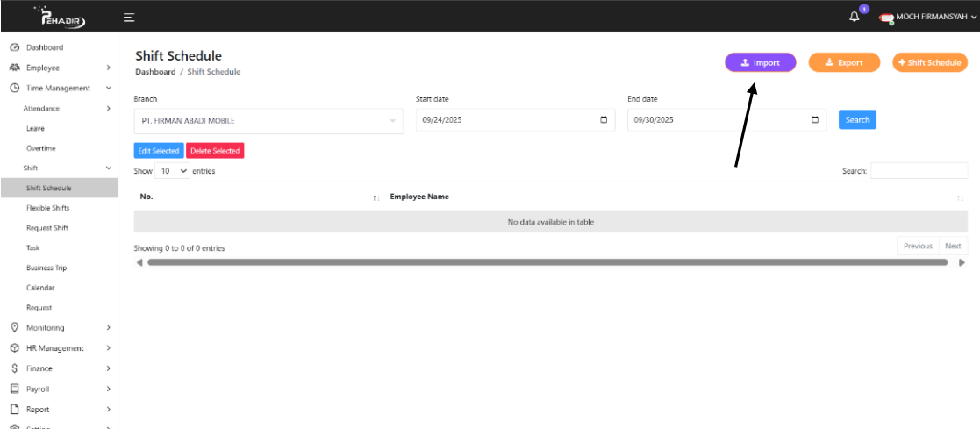Open Flexible Shifts in sidebar

point(47,208)
